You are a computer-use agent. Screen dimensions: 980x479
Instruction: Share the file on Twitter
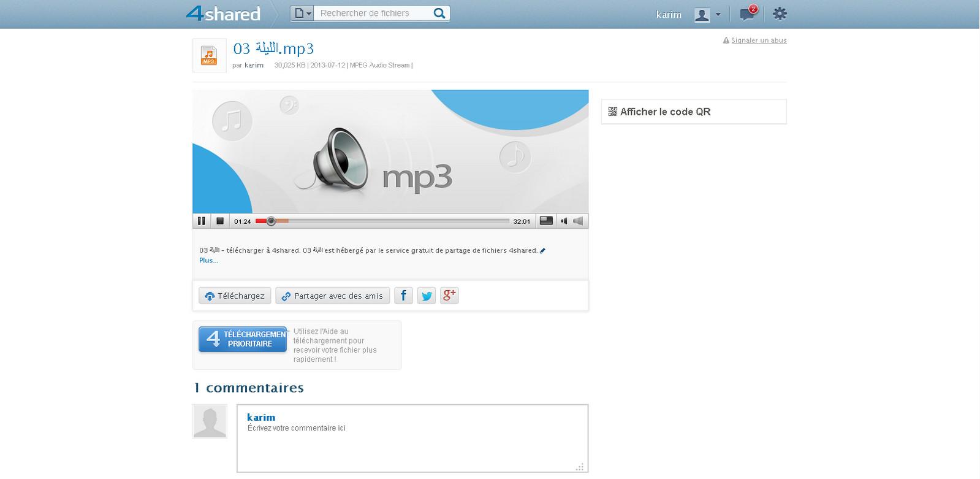pyautogui.click(x=427, y=296)
